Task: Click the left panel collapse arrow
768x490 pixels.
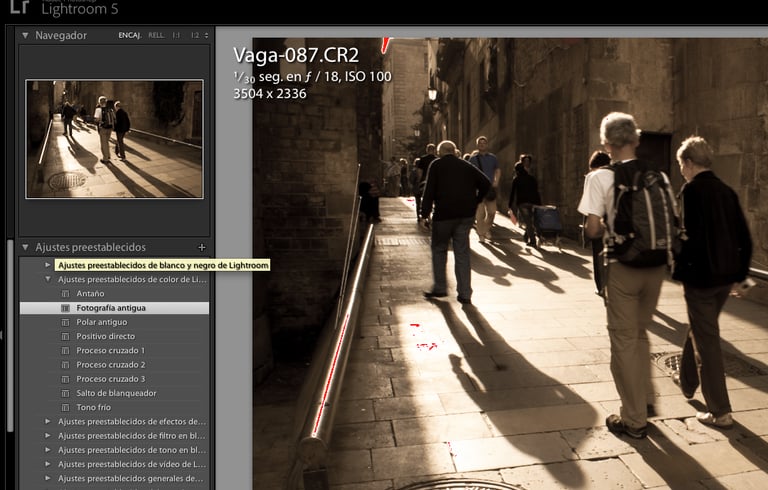Action: click(x=1, y=335)
